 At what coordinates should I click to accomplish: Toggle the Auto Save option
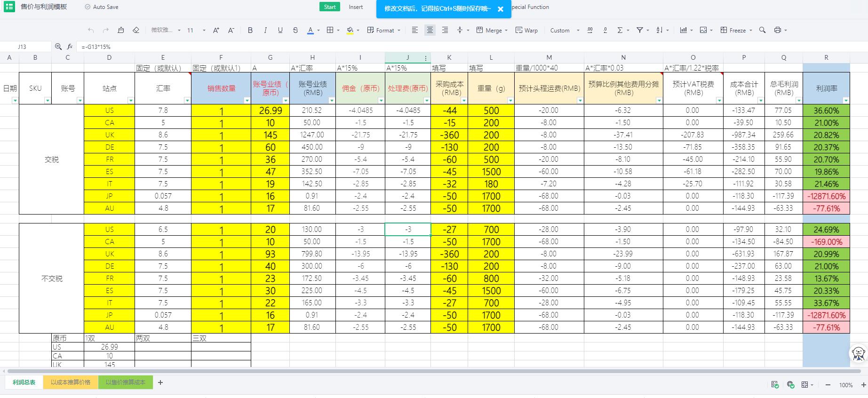pos(101,7)
